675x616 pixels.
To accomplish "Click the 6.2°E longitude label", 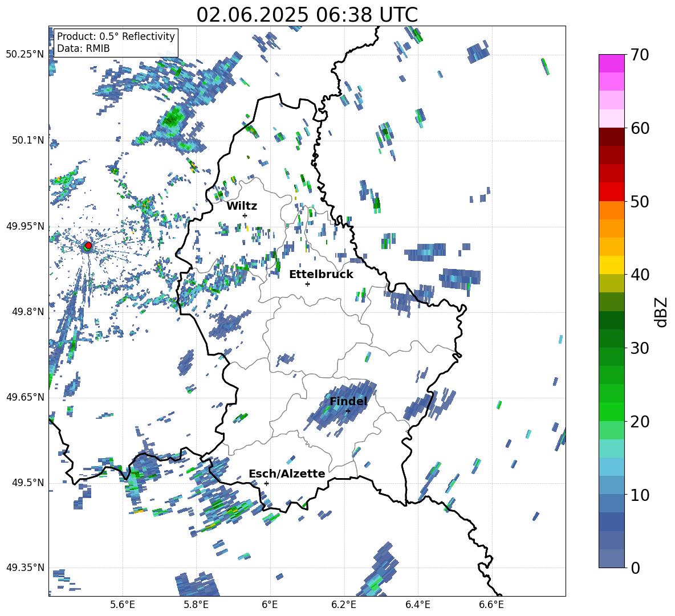I will (x=344, y=605).
